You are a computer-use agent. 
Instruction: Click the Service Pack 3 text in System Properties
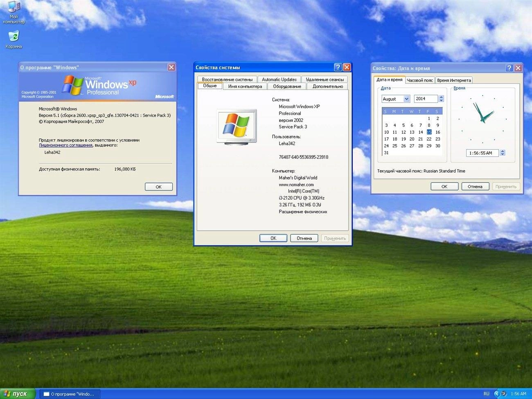click(293, 127)
